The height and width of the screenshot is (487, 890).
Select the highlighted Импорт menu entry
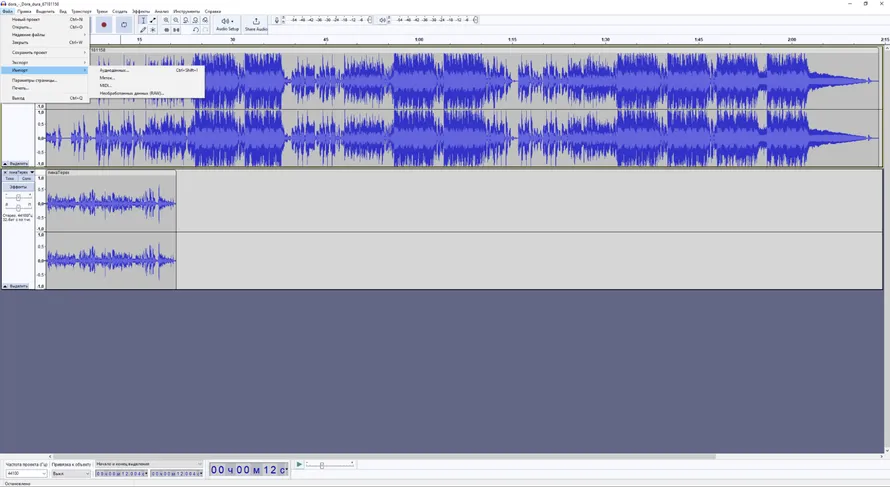point(45,70)
